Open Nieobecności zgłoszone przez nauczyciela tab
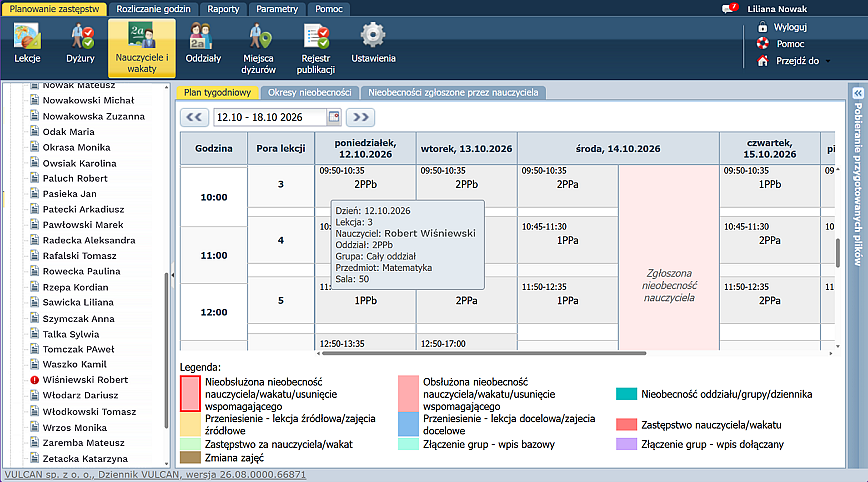Viewport: 868px width, 482px height. click(453, 92)
